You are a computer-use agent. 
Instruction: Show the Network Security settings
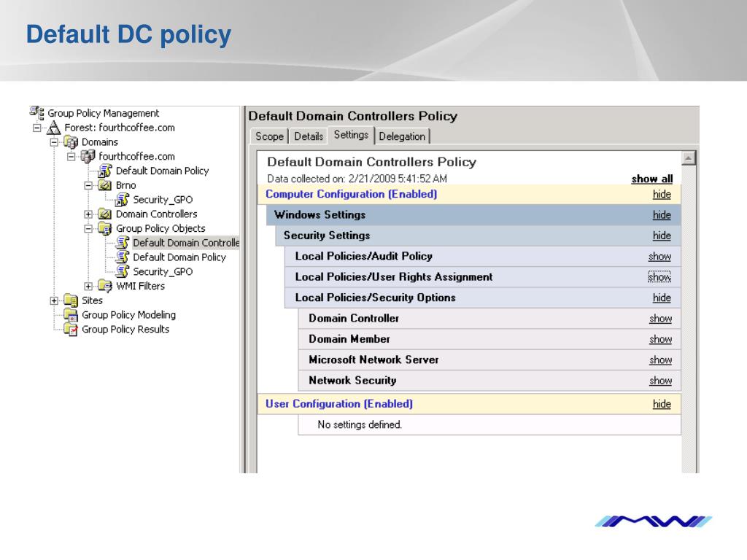click(660, 381)
